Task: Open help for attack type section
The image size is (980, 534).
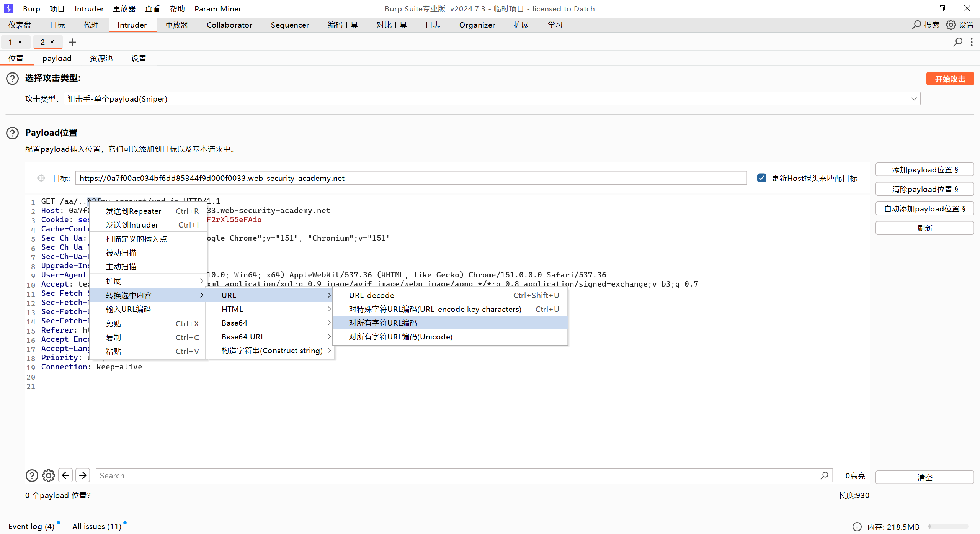Action: pos(12,78)
